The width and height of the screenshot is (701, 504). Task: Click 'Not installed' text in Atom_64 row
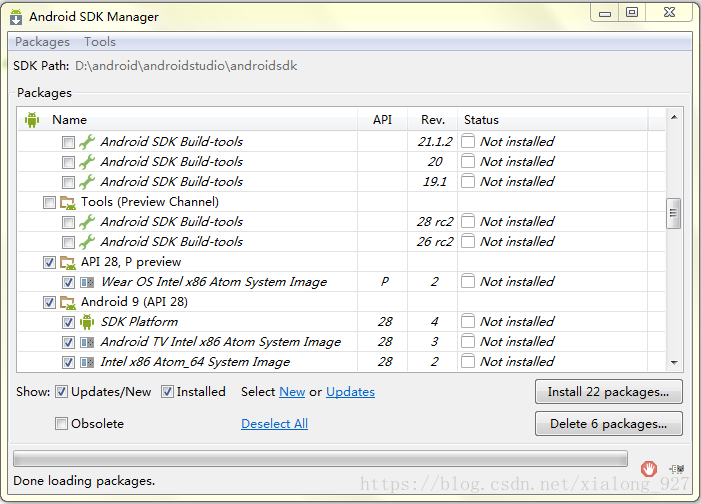(517, 361)
